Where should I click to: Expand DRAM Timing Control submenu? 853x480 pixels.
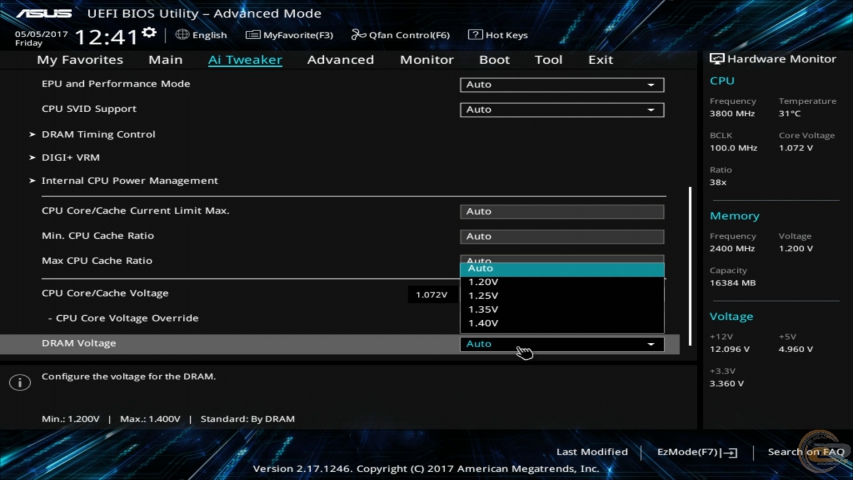pyautogui.click(x=98, y=134)
